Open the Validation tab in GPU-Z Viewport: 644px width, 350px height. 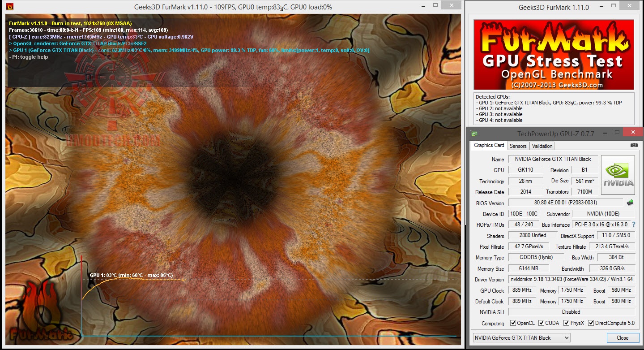tap(542, 146)
